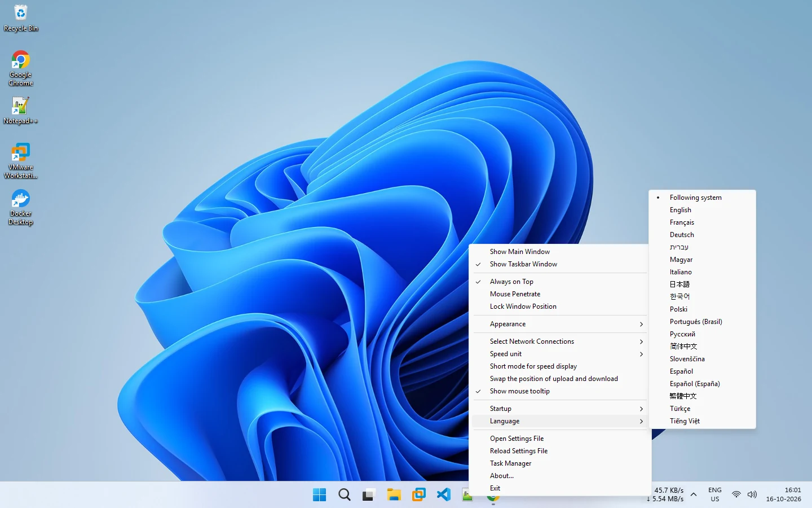
Task: Show hidden tray icons chevron
Action: [694, 494]
